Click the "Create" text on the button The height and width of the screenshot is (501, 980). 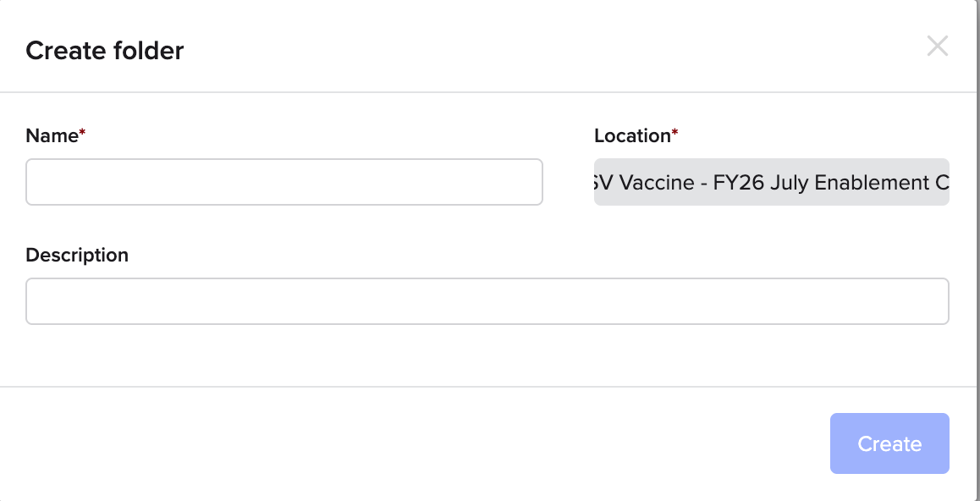pyautogui.click(x=889, y=443)
